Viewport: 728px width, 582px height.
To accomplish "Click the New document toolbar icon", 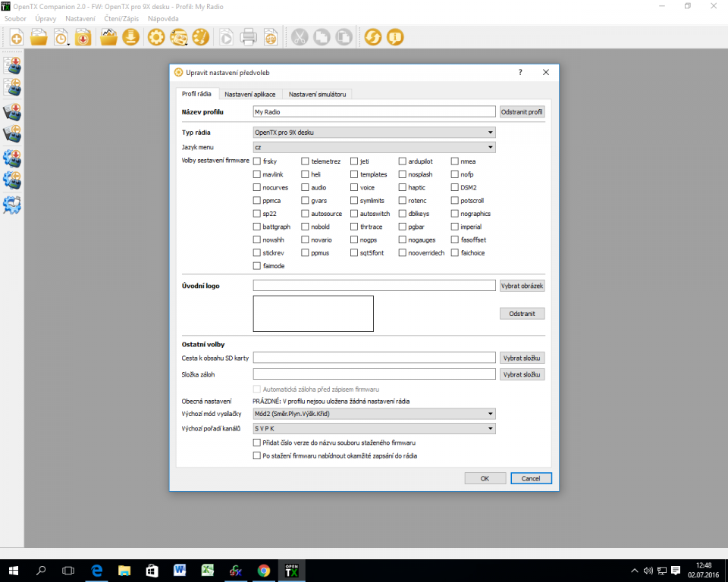I will pos(15,36).
